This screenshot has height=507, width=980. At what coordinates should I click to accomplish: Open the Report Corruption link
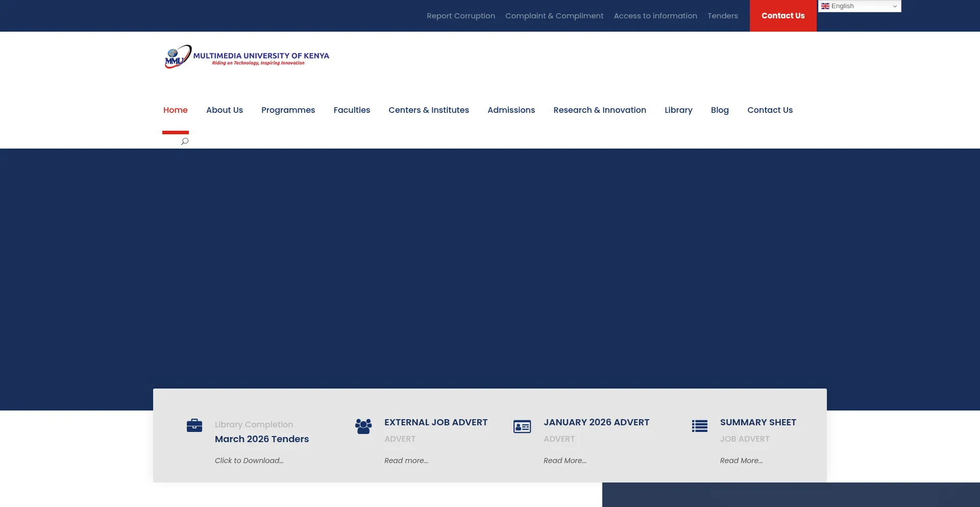click(461, 16)
